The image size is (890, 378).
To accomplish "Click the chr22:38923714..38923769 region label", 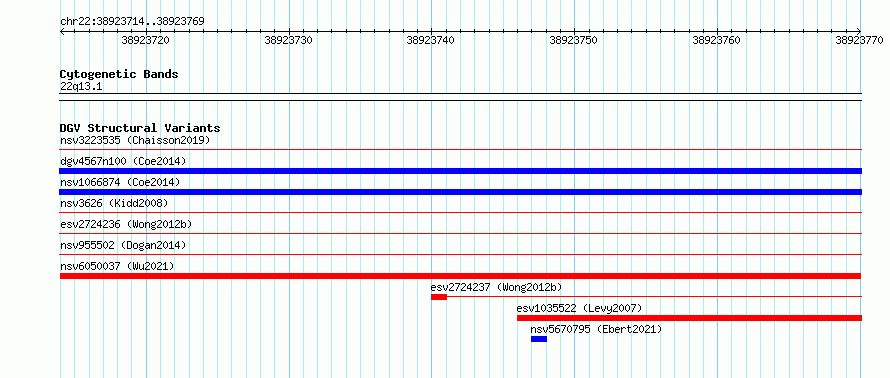I will click(132, 22).
